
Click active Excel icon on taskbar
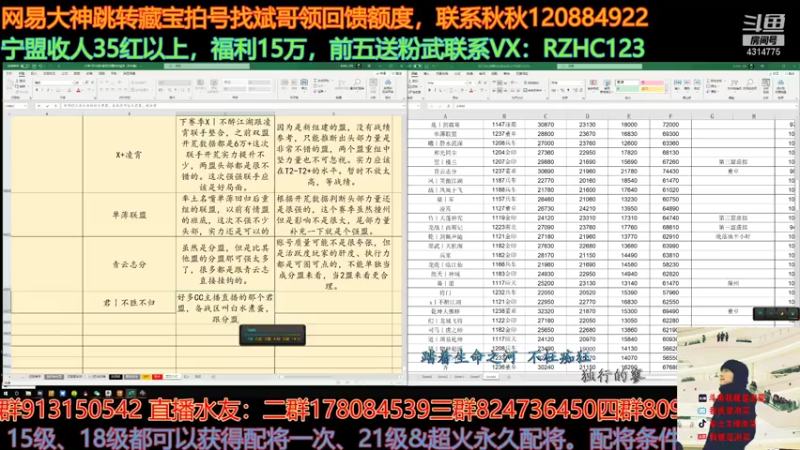[131, 393]
